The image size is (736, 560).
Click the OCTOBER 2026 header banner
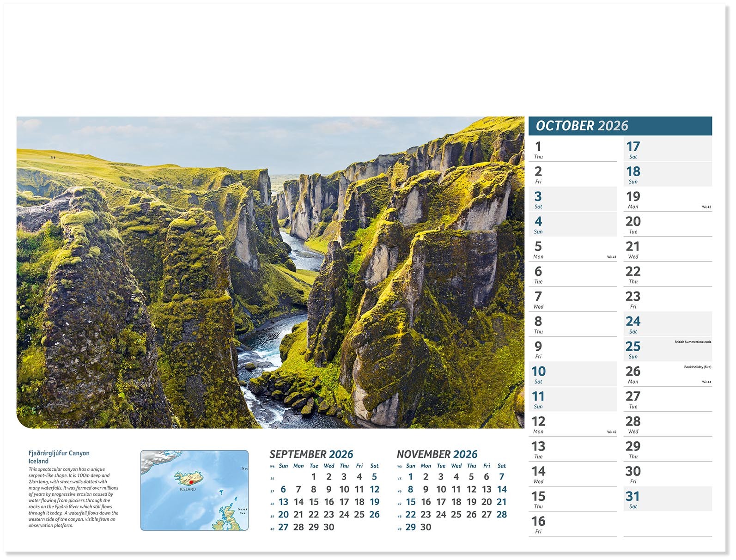click(619, 126)
